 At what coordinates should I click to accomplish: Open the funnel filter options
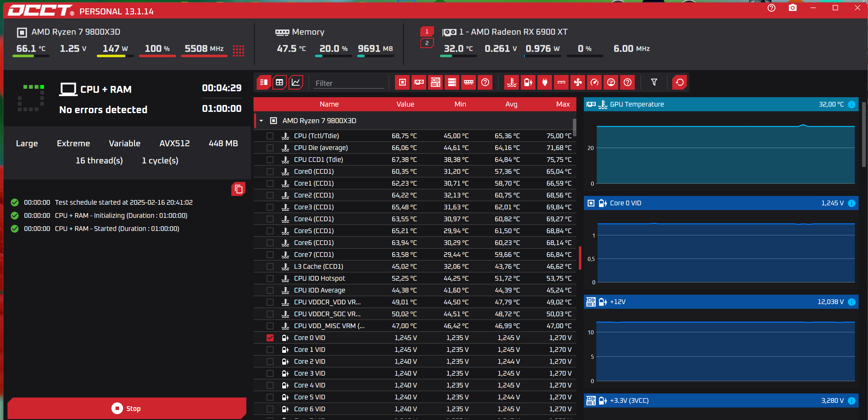(x=654, y=82)
